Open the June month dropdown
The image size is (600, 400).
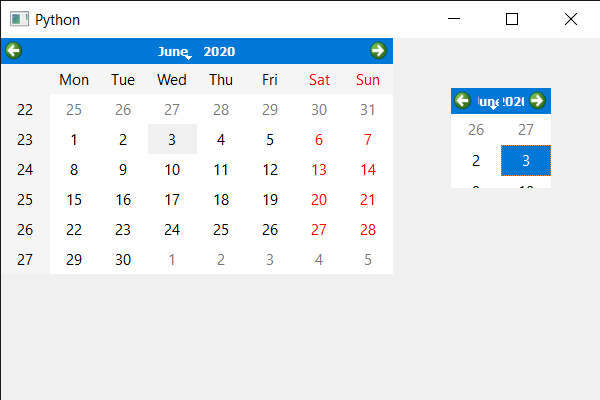pyautogui.click(x=174, y=52)
